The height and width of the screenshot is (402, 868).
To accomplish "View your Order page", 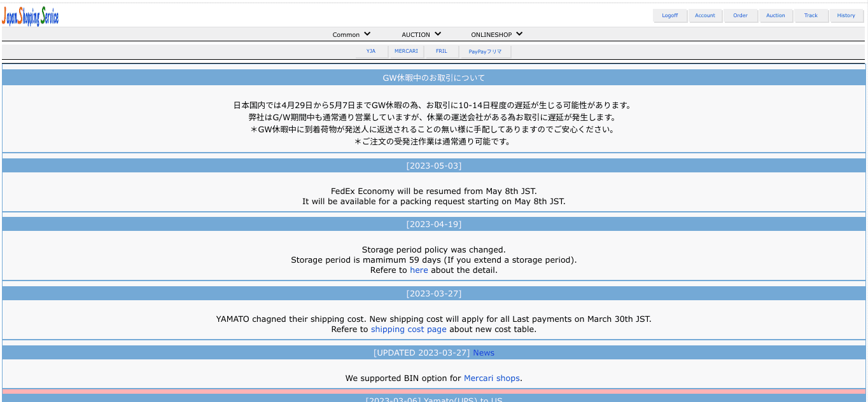I will click(x=741, y=15).
